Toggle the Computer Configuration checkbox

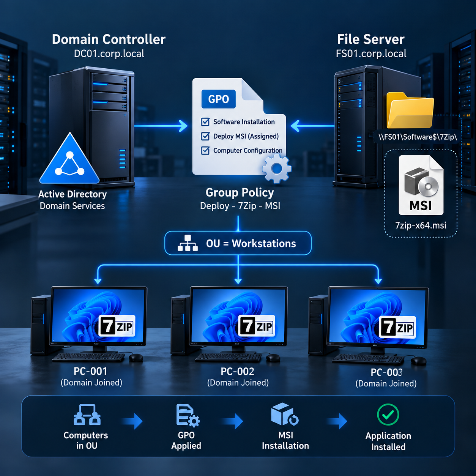[205, 151]
